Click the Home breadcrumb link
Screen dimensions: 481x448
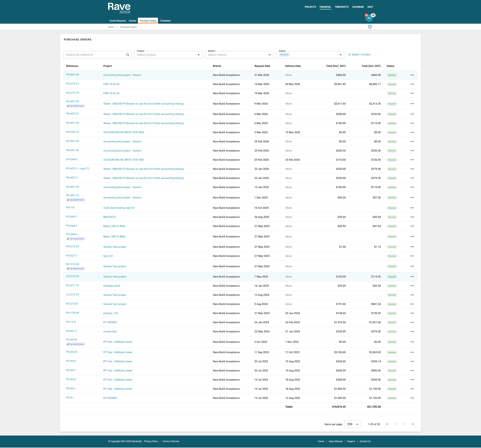[x=111, y=27]
